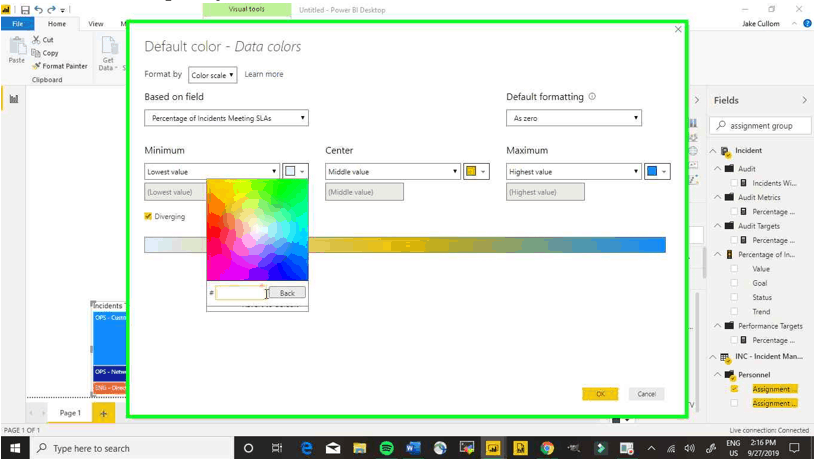Click the Save icon in quick access toolbar

point(25,9)
